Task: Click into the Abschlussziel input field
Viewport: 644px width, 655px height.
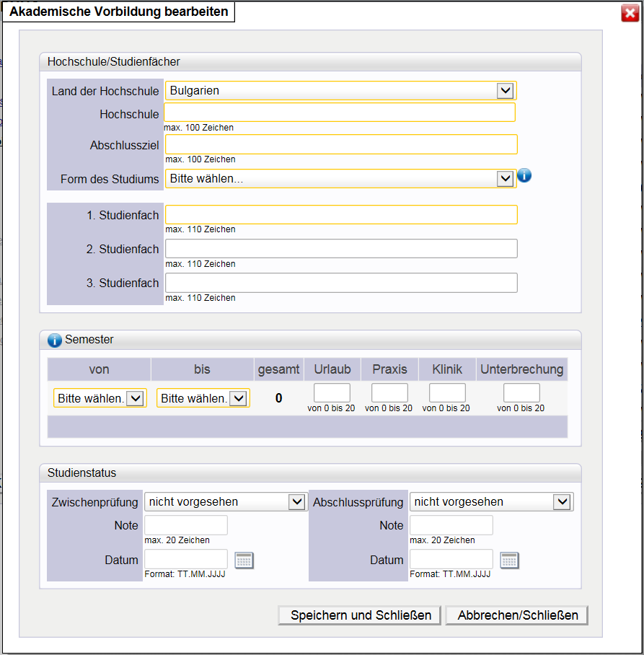Action: (x=341, y=144)
